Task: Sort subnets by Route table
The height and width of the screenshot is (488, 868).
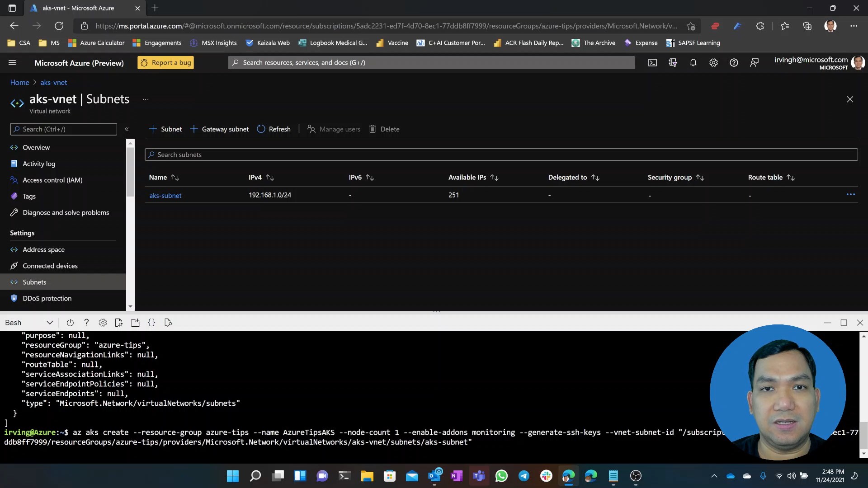Action: tap(771, 178)
